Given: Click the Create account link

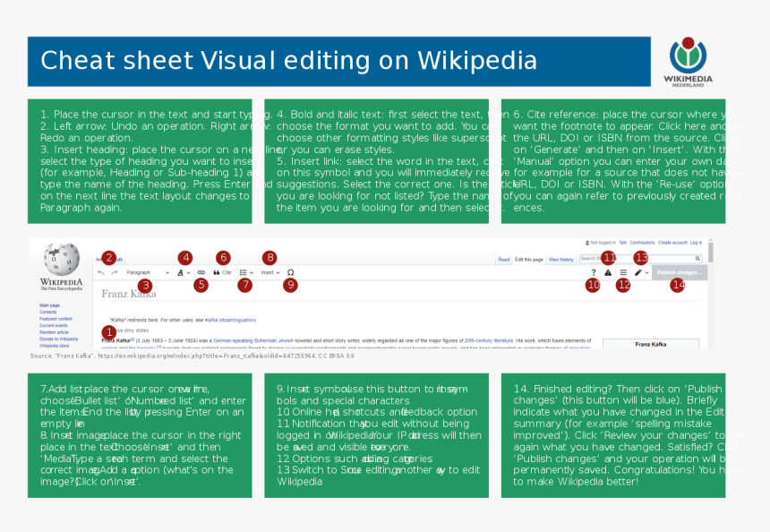Looking at the screenshot, I should pyautogui.click(x=672, y=243).
